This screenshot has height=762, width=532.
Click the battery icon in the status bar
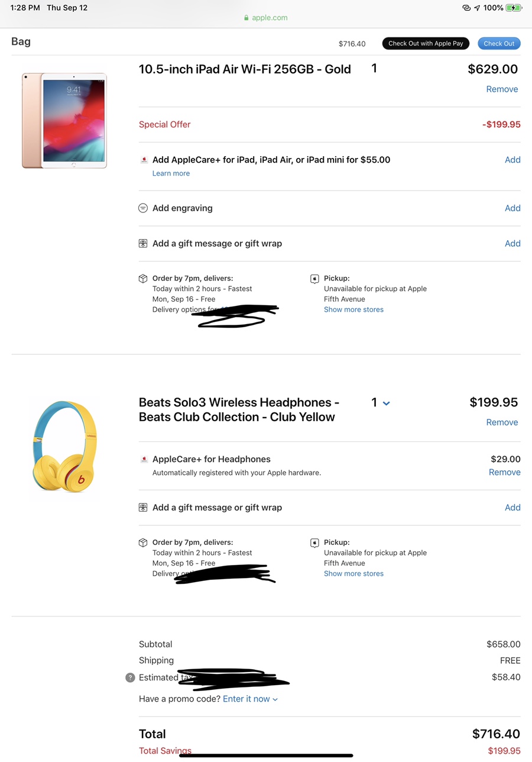point(514,8)
